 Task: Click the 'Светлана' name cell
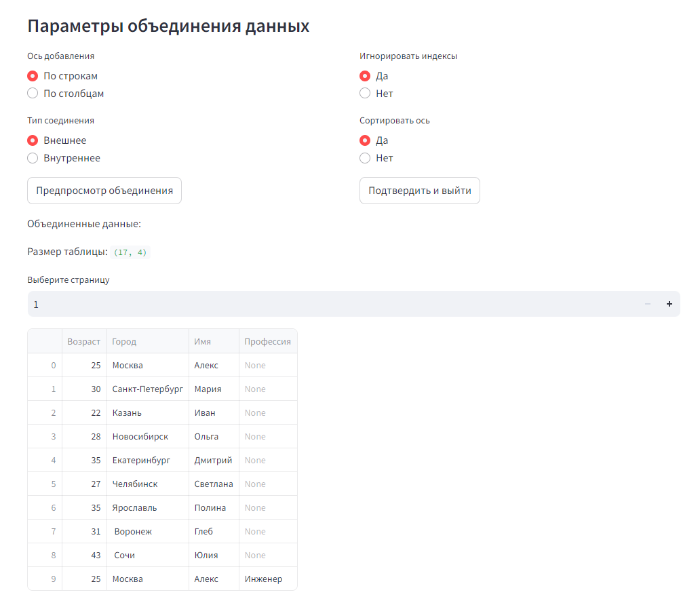[x=214, y=484]
